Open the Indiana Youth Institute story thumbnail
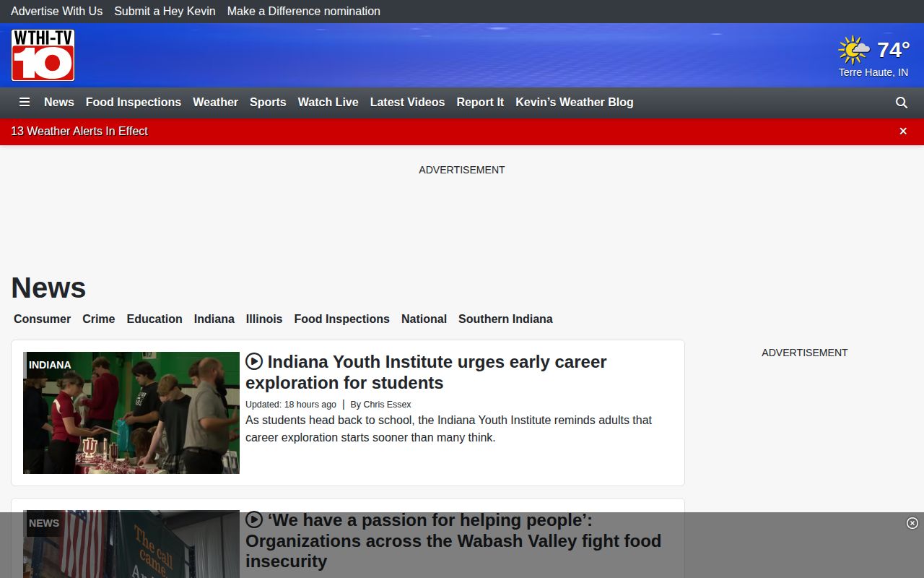The image size is (924, 578). coord(131,413)
